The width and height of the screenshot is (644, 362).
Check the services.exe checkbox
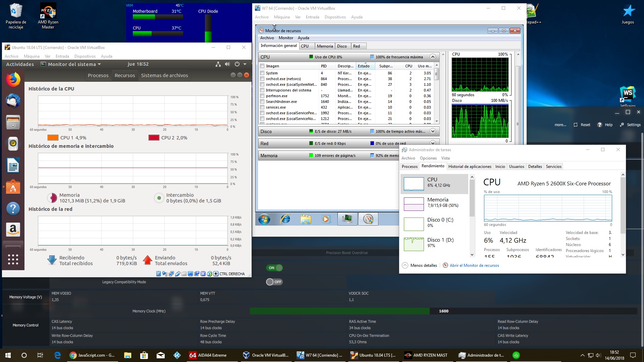pyautogui.click(x=262, y=107)
